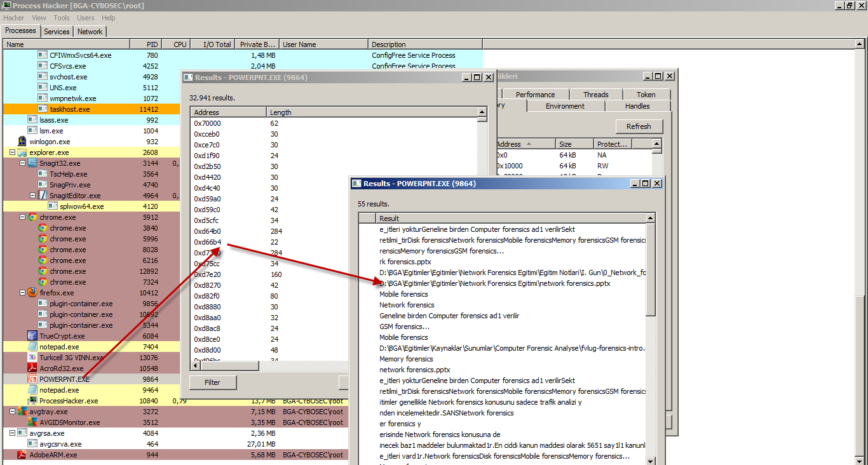The image size is (868, 465).
Task: Open the Tools menu
Action: [62, 18]
